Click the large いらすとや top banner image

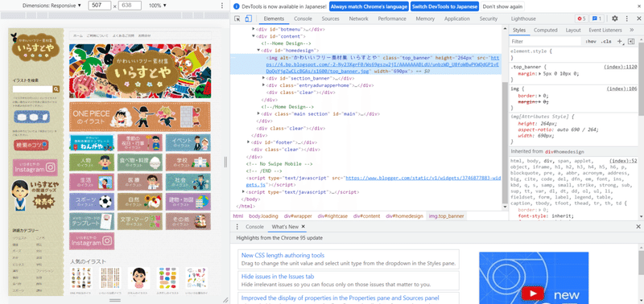140,72
